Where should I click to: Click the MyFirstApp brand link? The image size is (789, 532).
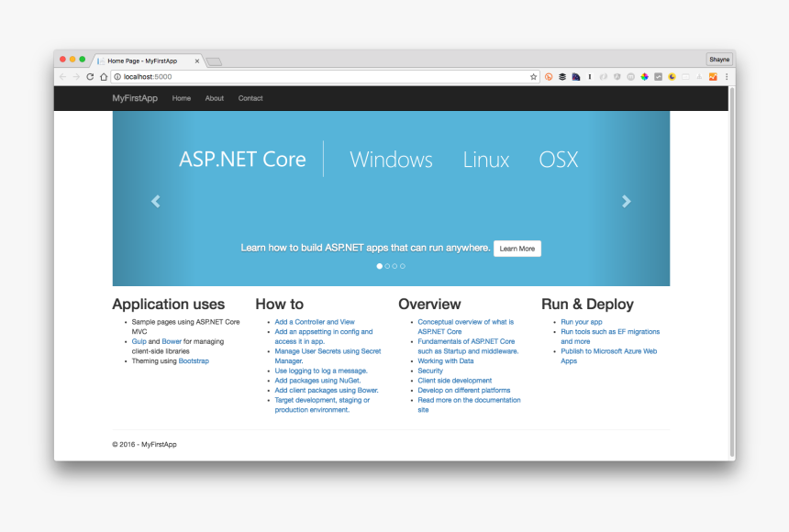tap(135, 98)
